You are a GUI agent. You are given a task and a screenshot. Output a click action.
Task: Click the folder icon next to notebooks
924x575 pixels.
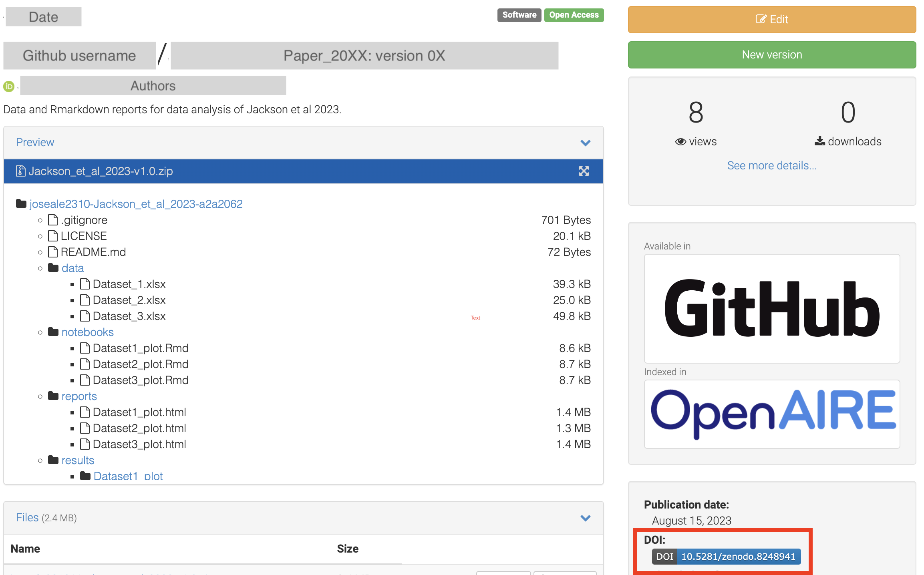53,332
